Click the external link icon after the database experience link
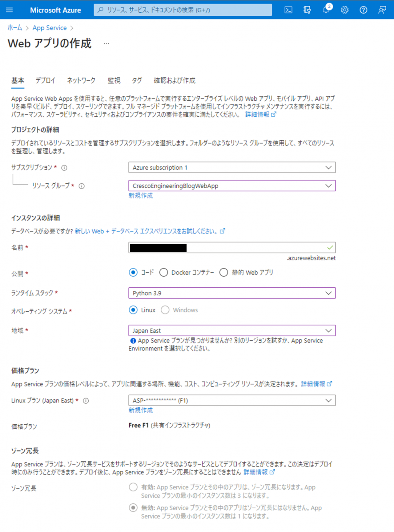Image resolution: width=394 pixels, height=532 pixels. coord(223,231)
